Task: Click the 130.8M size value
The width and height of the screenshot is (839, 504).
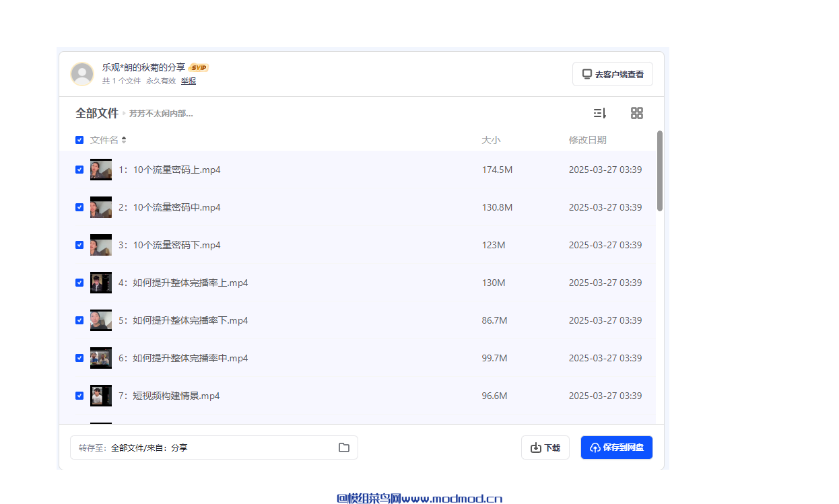Action: 497,207
